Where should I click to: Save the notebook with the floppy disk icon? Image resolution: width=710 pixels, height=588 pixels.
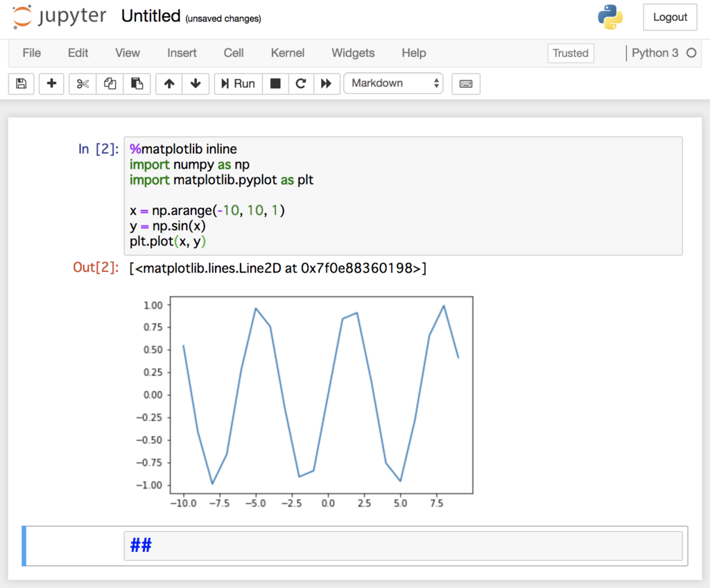click(21, 84)
